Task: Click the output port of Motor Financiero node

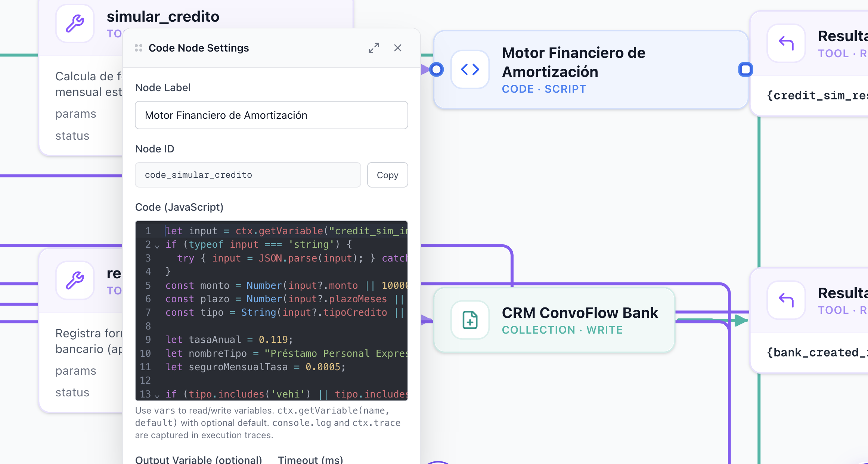Action: 745,69
